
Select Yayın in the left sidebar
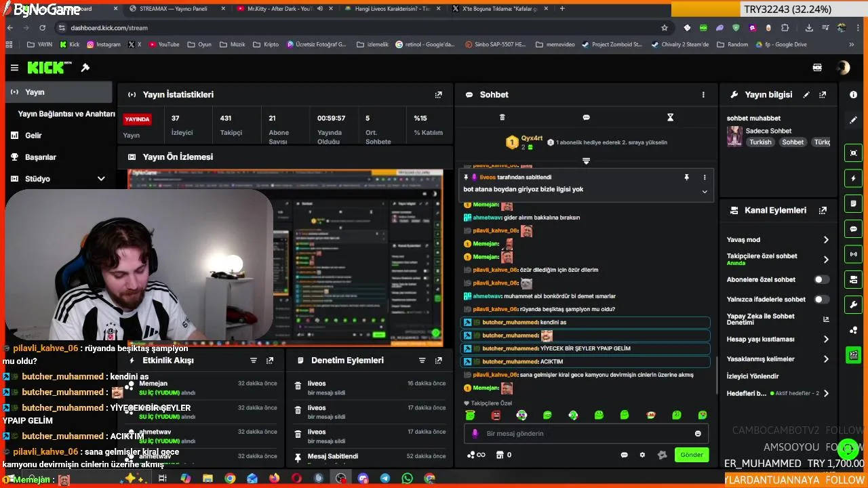click(x=58, y=92)
